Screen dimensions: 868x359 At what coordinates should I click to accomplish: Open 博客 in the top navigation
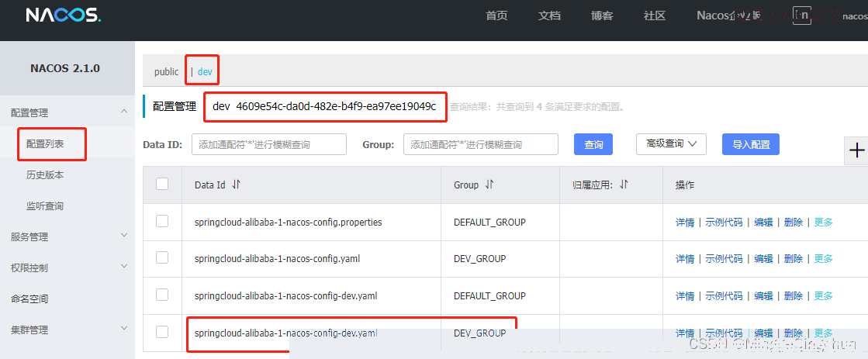pyautogui.click(x=602, y=16)
